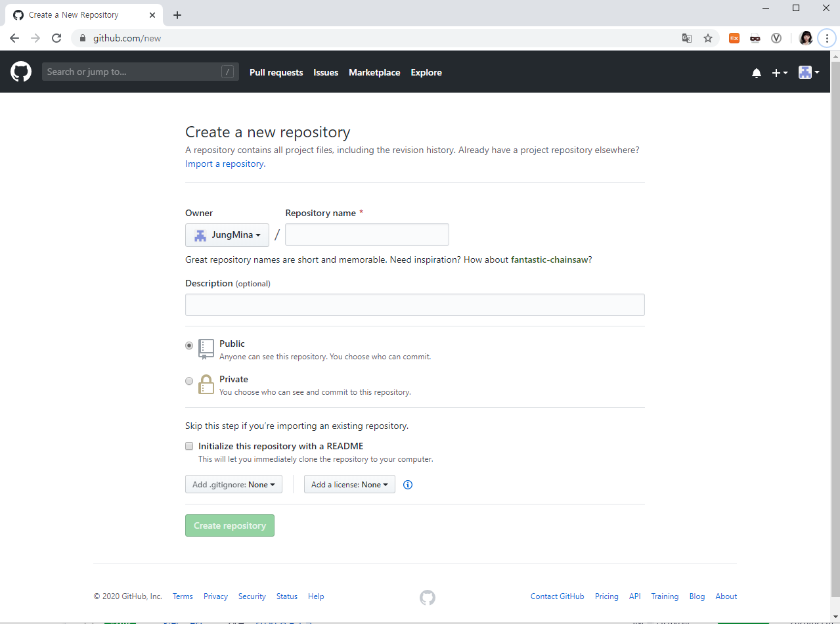
Task: Open Marketplace in header
Action: (374, 72)
